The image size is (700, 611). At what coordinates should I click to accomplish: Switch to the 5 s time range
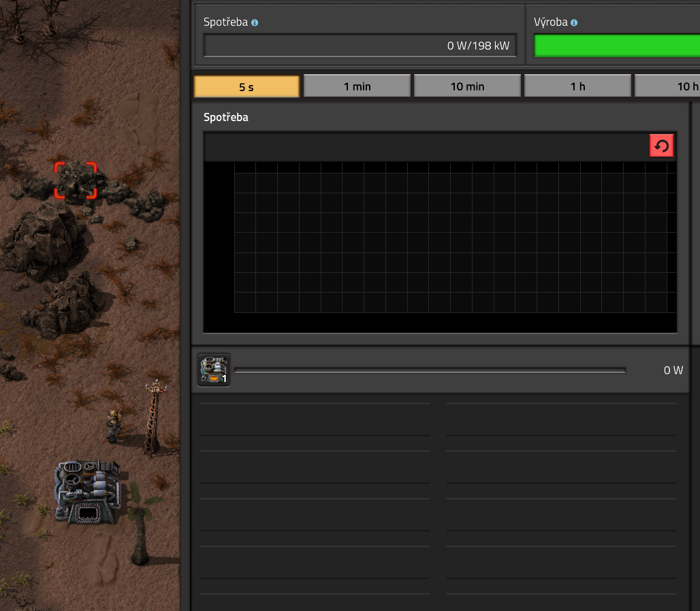point(246,86)
